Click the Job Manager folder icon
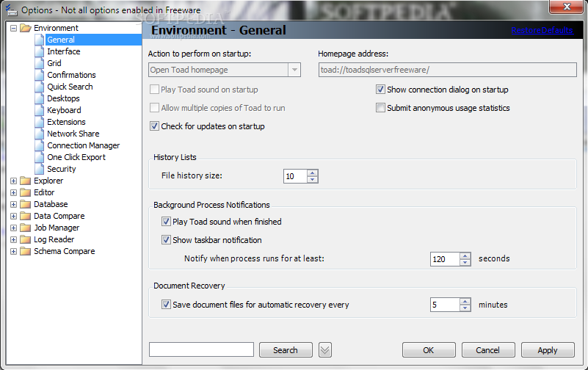The width and height of the screenshot is (588, 370). pyautogui.click(x=25, y=228)
